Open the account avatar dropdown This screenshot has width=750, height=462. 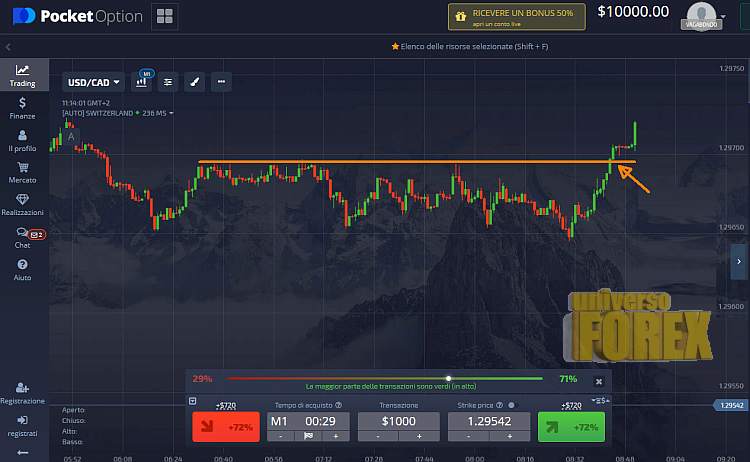tap(703, 16)
